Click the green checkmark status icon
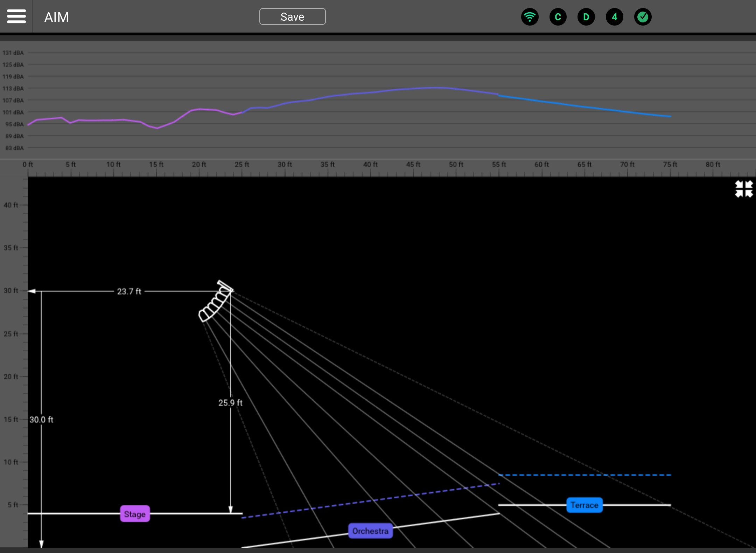 643,17
